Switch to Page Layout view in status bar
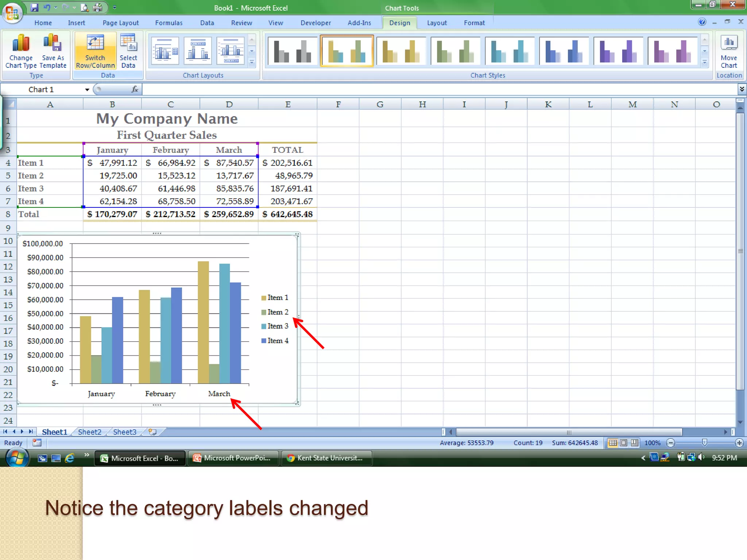This screenshot has height=560, width=747. point(624,443)
